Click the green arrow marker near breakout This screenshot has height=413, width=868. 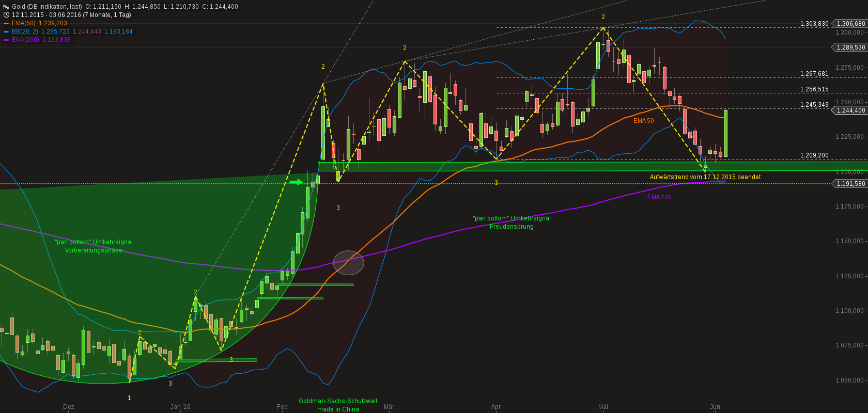[x=296, y=182]
